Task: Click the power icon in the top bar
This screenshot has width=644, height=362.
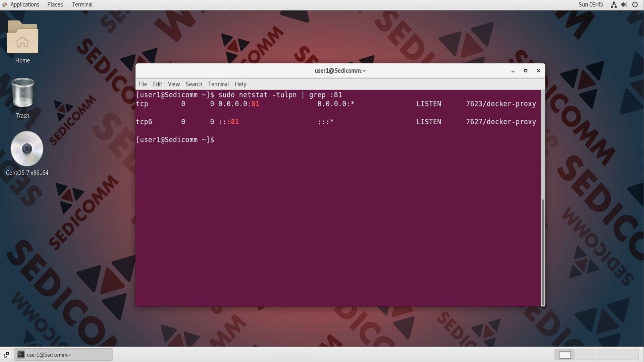Action: (635, 4)
